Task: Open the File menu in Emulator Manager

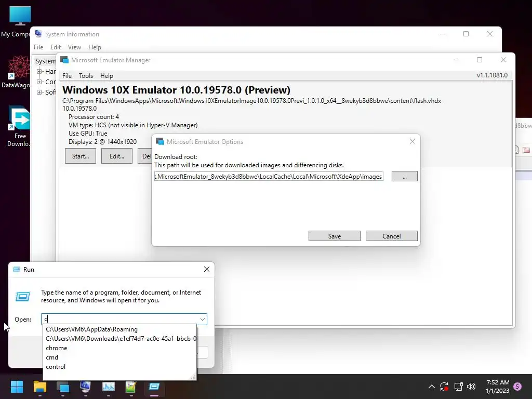Action: pyautogui.click(x=67, y=76)
